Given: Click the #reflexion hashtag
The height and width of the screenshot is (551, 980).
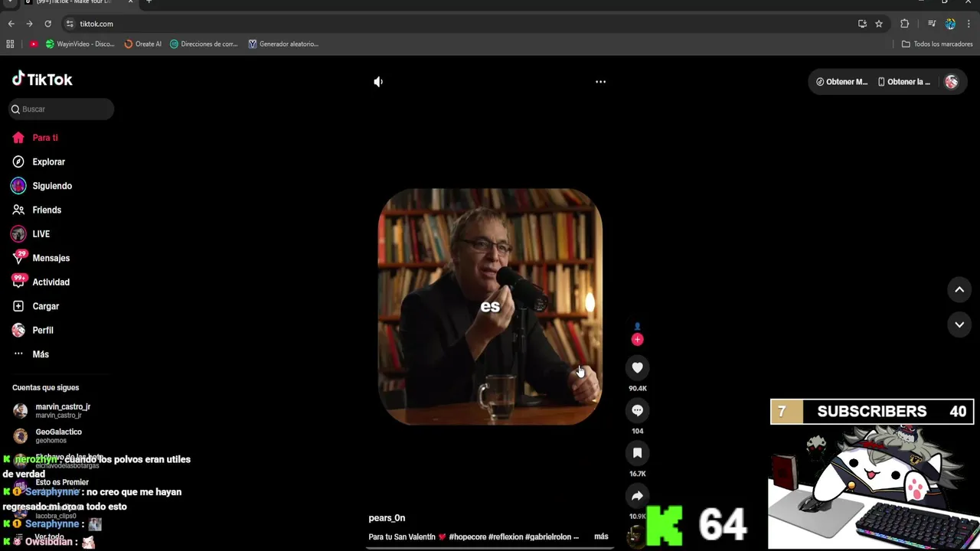Looking at the screenshot, I should [x=506, y=537].
